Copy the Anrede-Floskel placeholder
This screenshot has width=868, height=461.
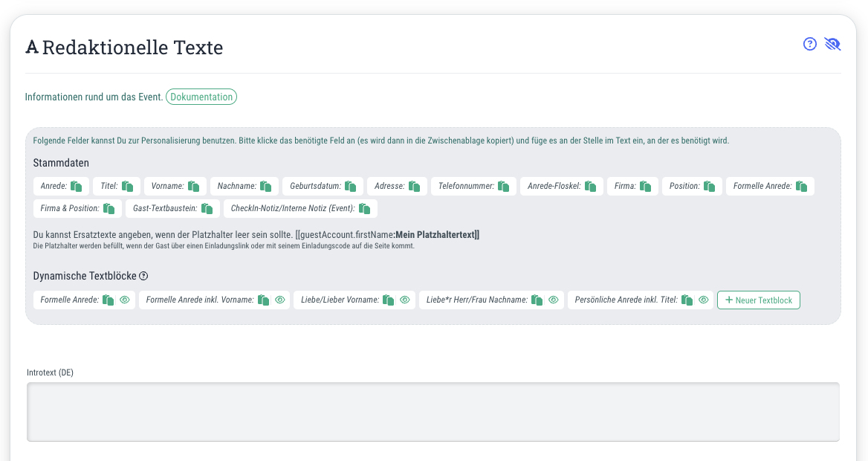coord(591,186)
